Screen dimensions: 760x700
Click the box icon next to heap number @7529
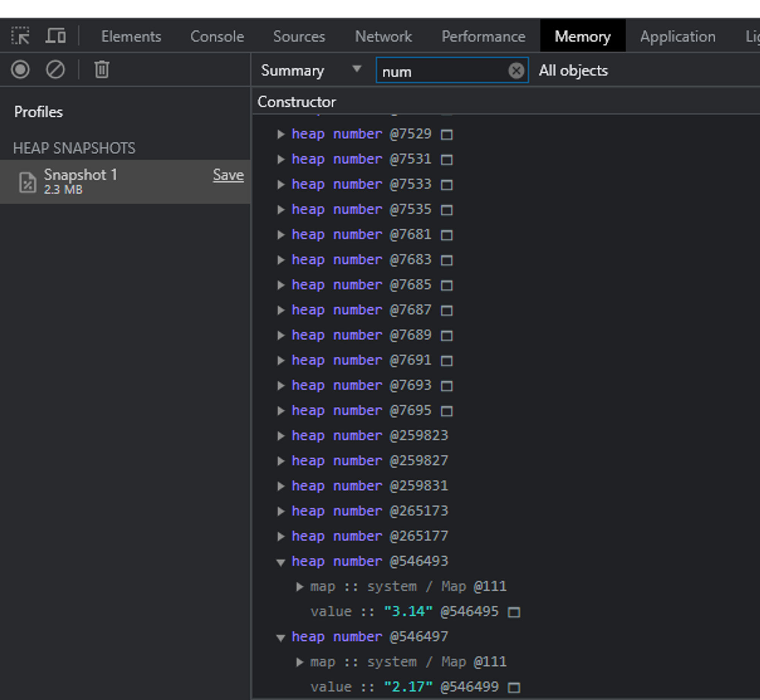pos(446,135)
